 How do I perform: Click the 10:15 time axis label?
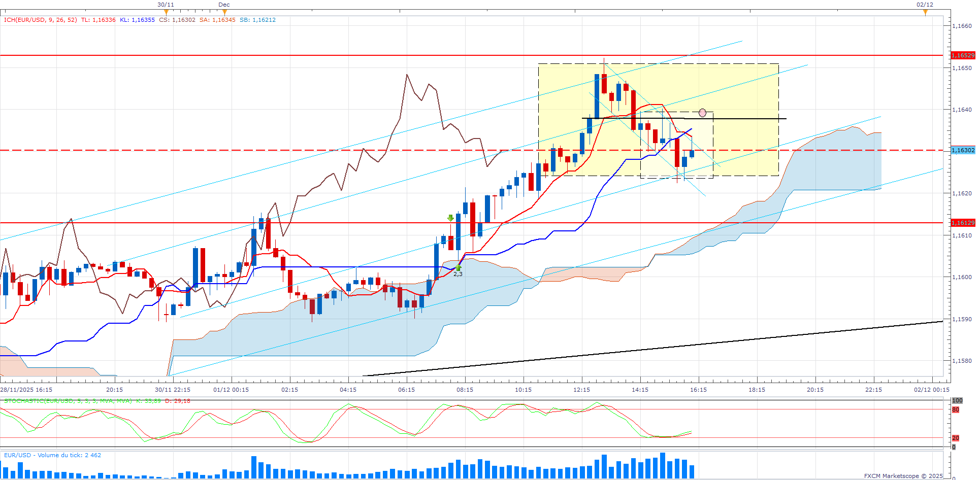click(x=523, y=390)
